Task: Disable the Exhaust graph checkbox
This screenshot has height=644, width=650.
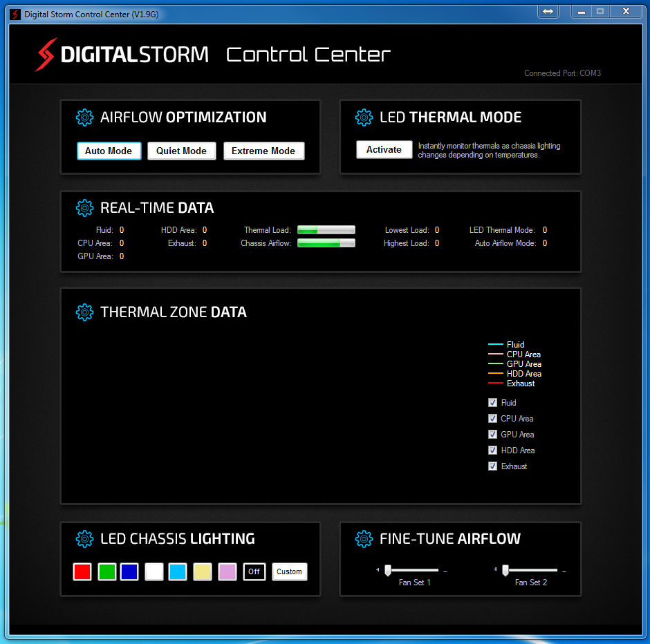Action: pyautogui.click(x=492, y=466)
